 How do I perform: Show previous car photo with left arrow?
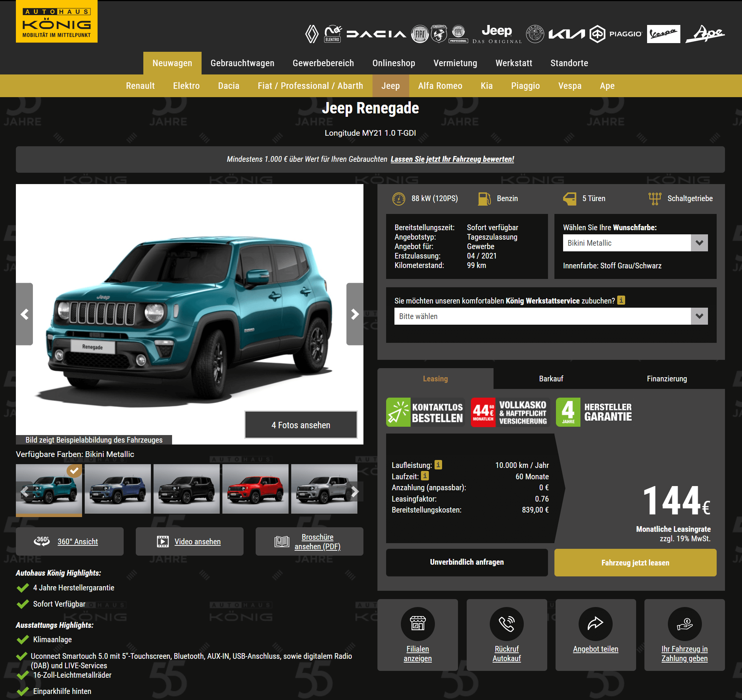coord(25,314)
